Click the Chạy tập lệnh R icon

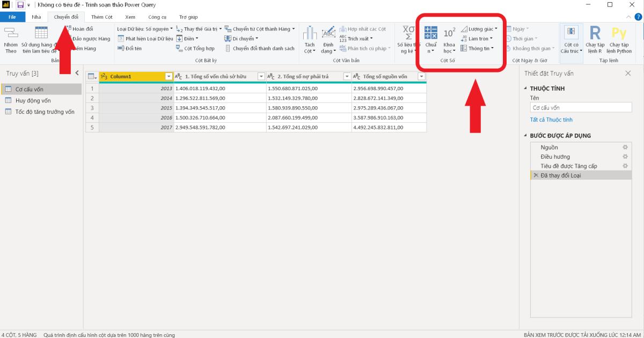(595, 33)
